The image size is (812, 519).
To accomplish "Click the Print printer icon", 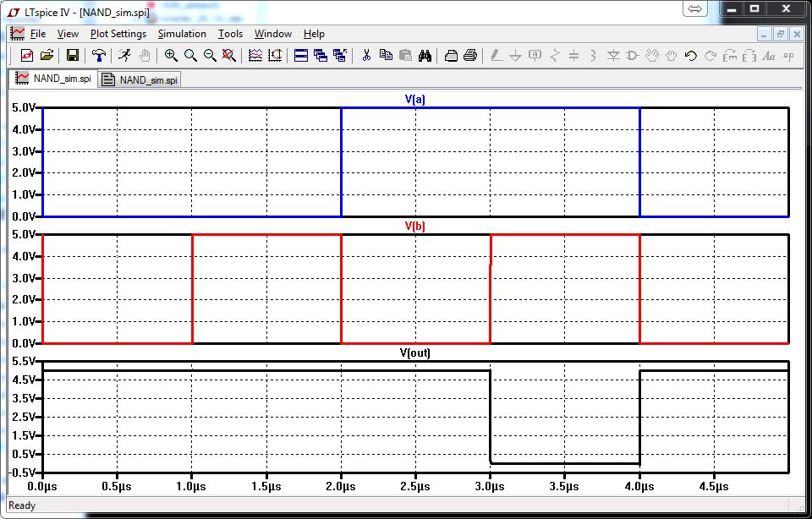I will (470, 56).
